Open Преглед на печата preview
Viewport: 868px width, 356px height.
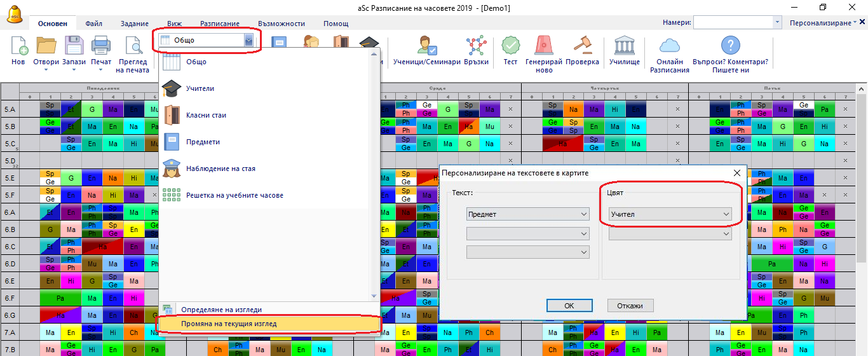coord(133,47)
